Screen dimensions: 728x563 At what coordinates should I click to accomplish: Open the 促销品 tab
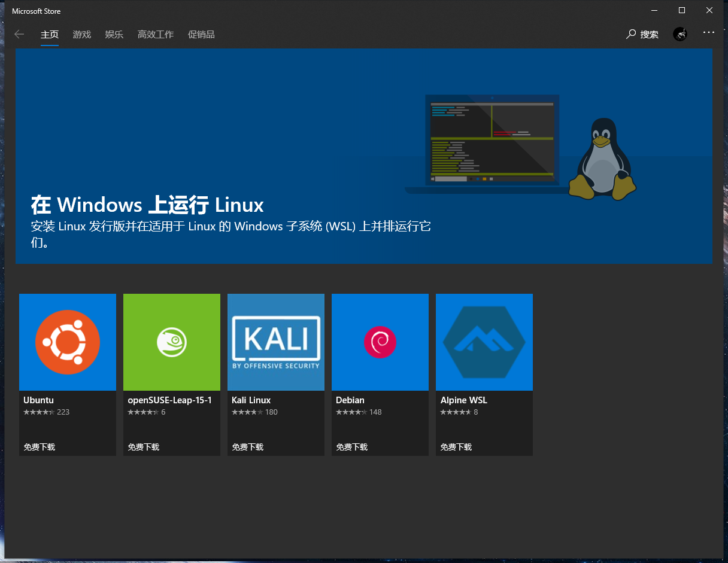tap(201, 34)
